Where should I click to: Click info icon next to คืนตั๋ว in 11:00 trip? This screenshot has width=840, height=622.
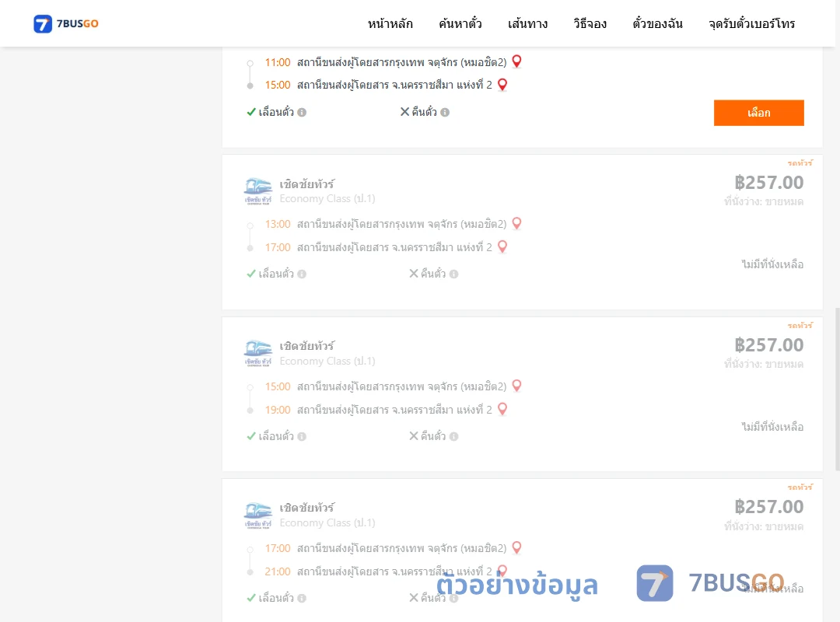(445, 112)
